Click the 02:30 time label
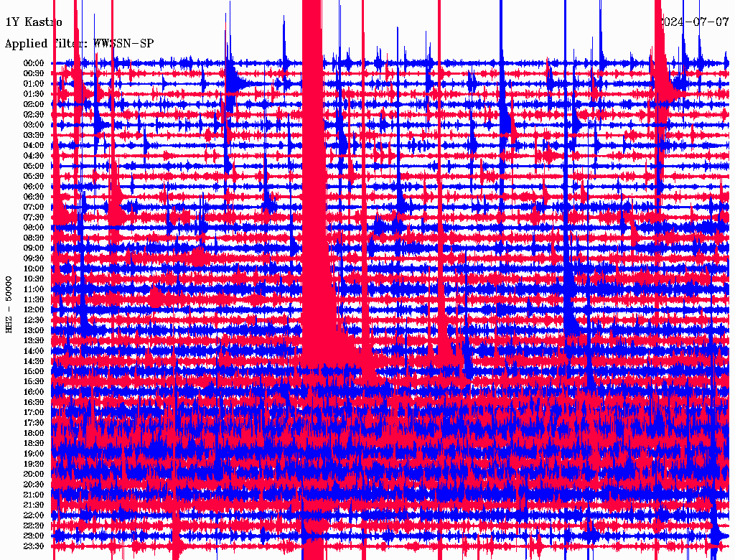This screenshot has height=560, width=735. pos(34,114)
